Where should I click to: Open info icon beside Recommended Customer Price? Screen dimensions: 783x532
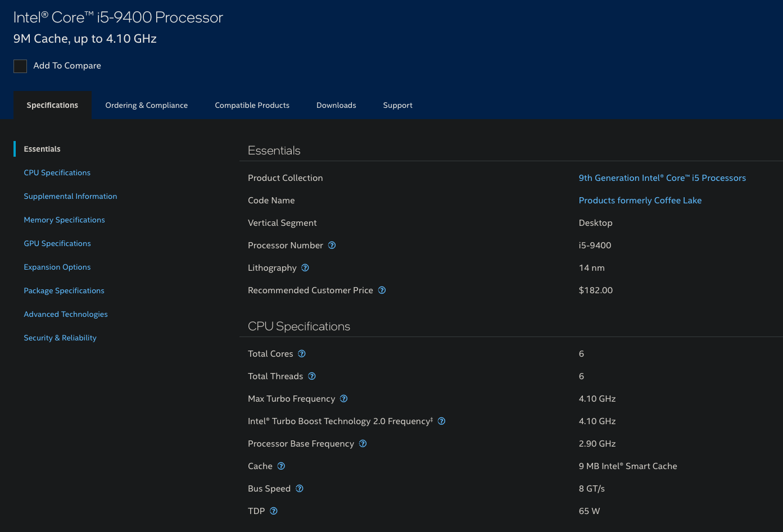coord(382,290)
